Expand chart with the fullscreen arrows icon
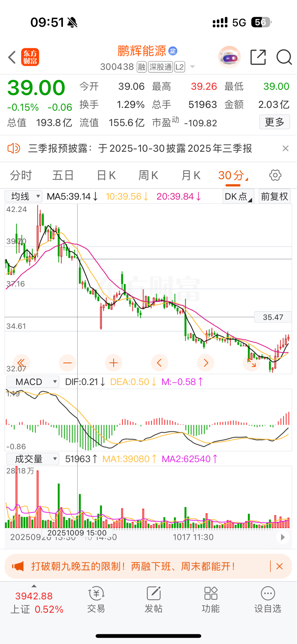The width and height of the screenshot is (297, 644). tap(251, 363)
